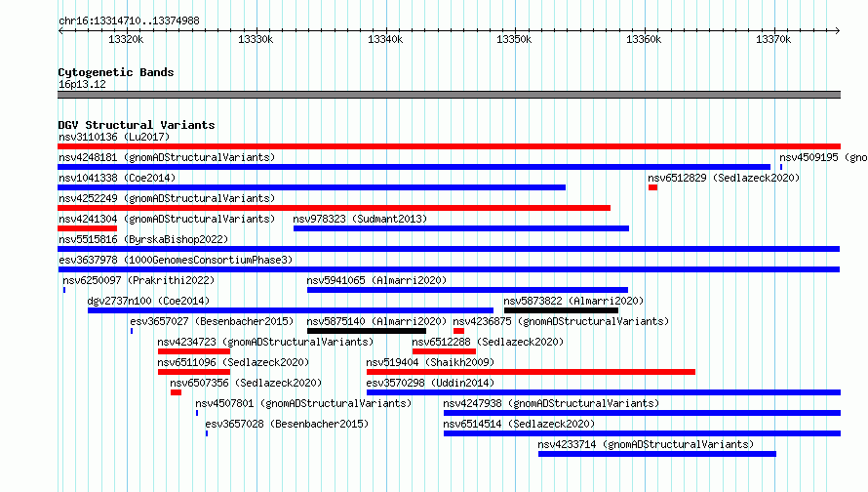This screenshot has width=868, height=492.
Task: Click the 13360k ruler position
Action: (x=644, y=39)
